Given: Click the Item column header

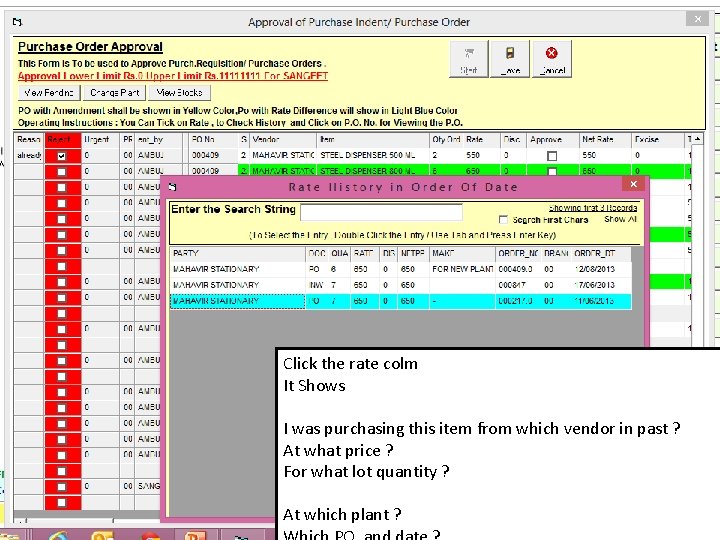Looking at the screenshot, I should 373,139.
